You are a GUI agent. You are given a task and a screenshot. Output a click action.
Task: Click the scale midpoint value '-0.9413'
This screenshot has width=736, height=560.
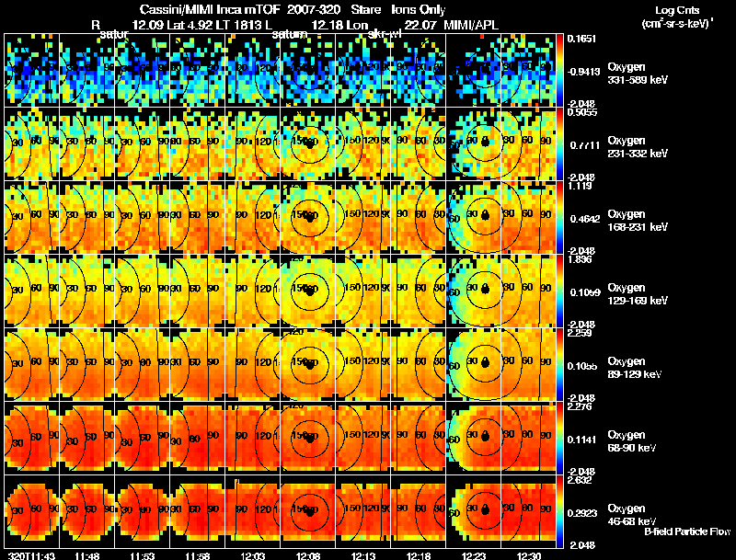point(583,72)
